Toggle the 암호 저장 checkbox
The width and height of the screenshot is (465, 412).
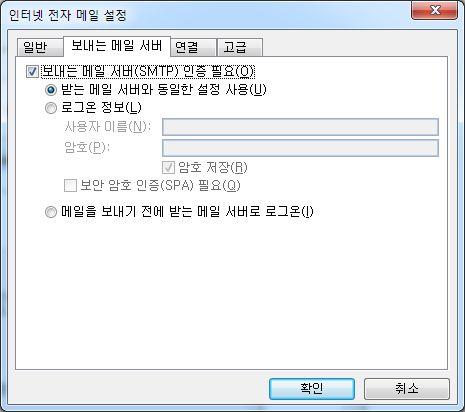point(168,167)
